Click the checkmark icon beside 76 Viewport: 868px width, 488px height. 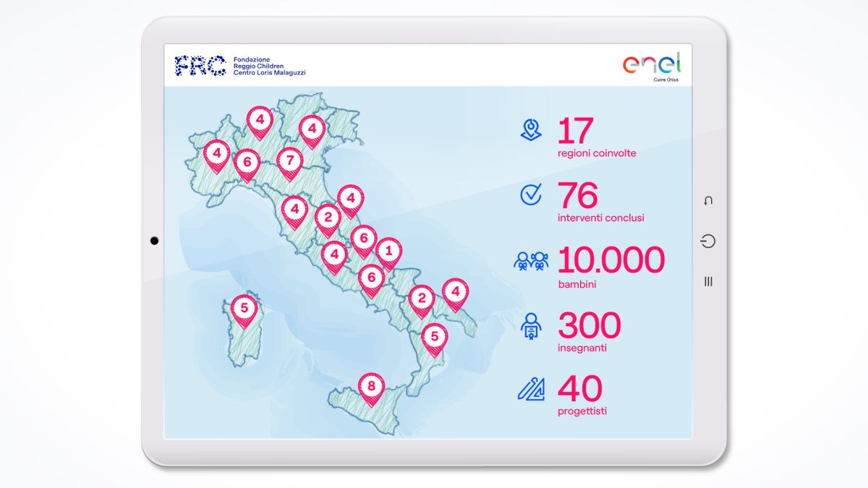tap(531, 194)
